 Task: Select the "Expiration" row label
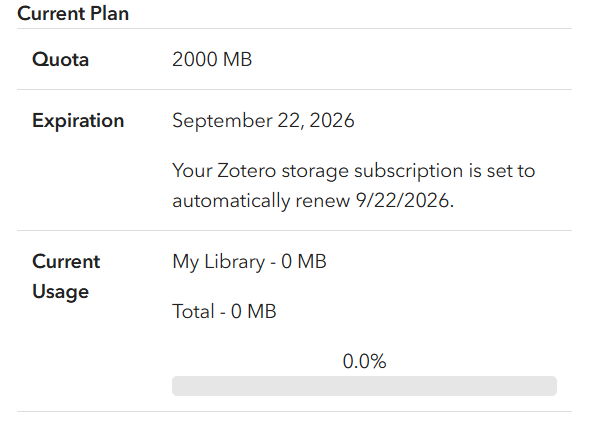tap(78, 121)
